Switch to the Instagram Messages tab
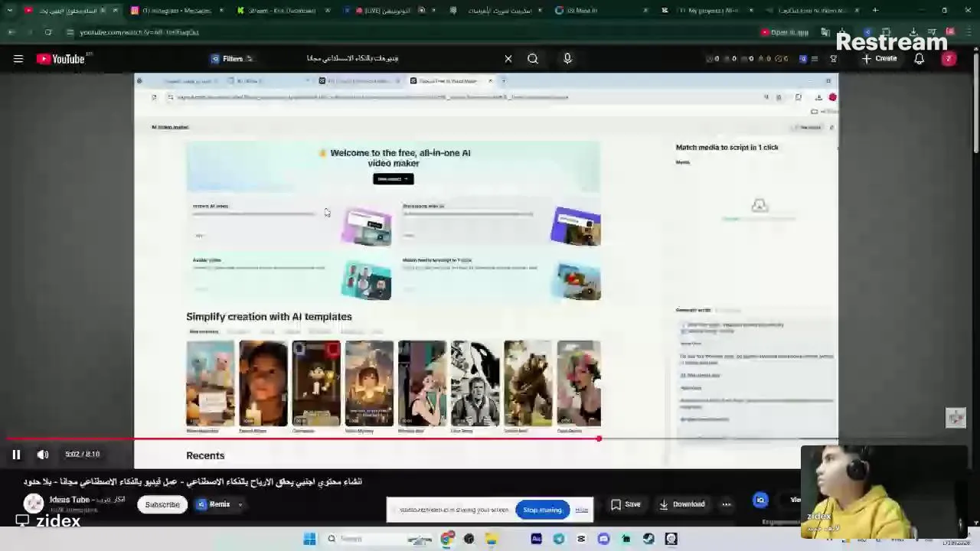Viewport: 980px width, 551px height. 176,11
